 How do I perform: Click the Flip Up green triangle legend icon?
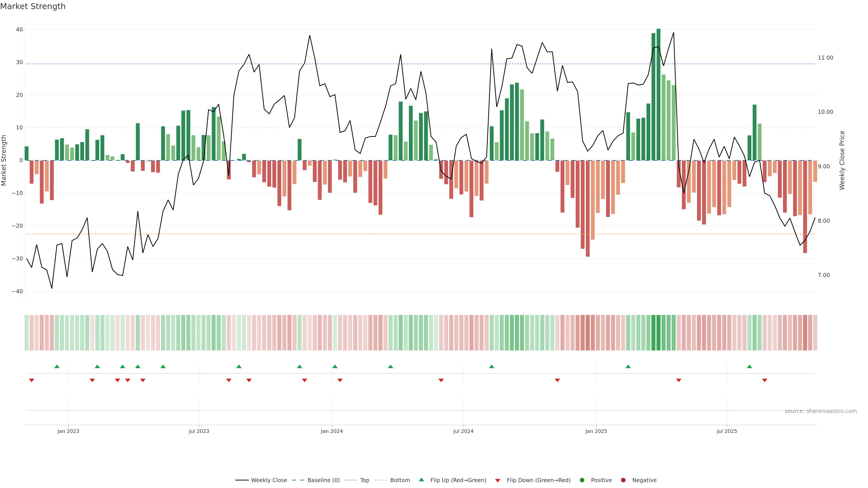[421, 480]
